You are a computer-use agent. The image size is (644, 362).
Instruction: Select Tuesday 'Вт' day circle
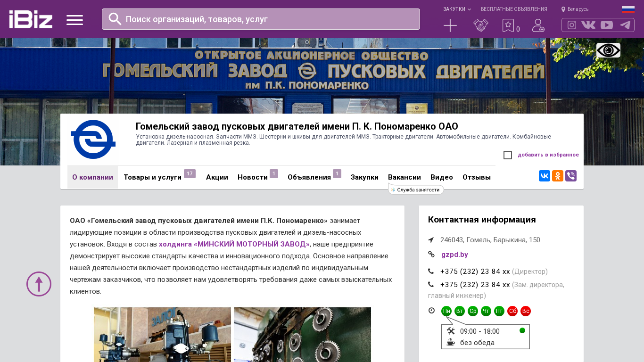(460, 311)
